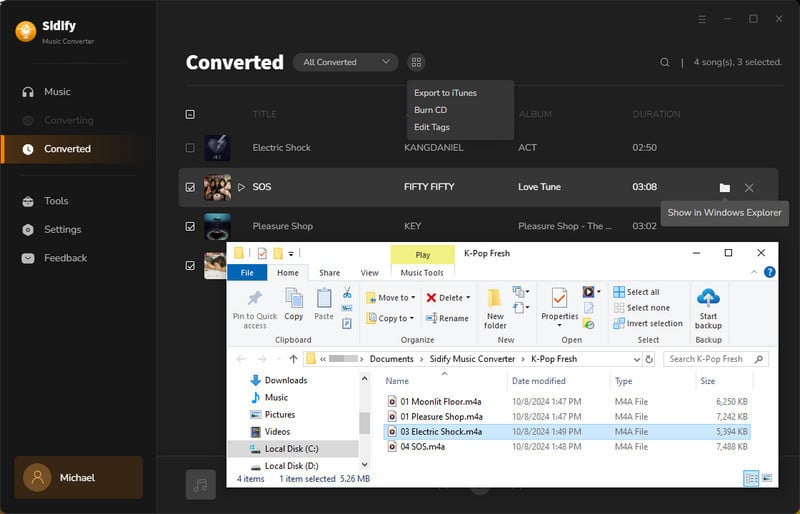Open the File tab in Explorer
This screenshot has height=514, width=800.
[x=247, y=273]
